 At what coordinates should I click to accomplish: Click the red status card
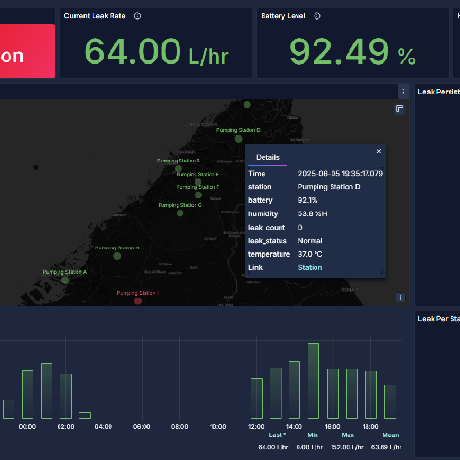tap(27, 51)
